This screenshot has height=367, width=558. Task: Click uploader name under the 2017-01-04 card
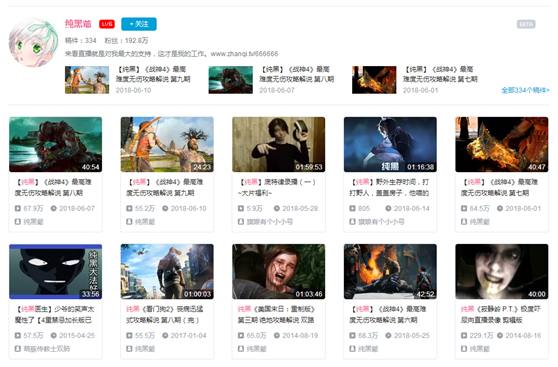(x=145, y=349)
